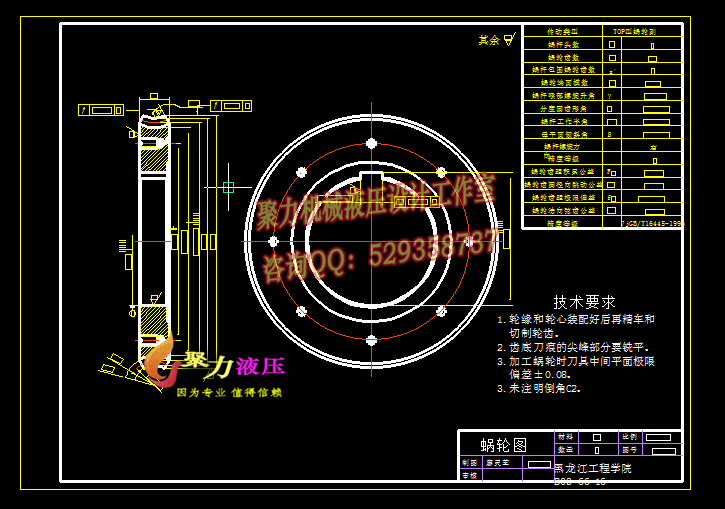Click the 技术要求 heading text
Screen dimensions: 725x509
[584, 302]
